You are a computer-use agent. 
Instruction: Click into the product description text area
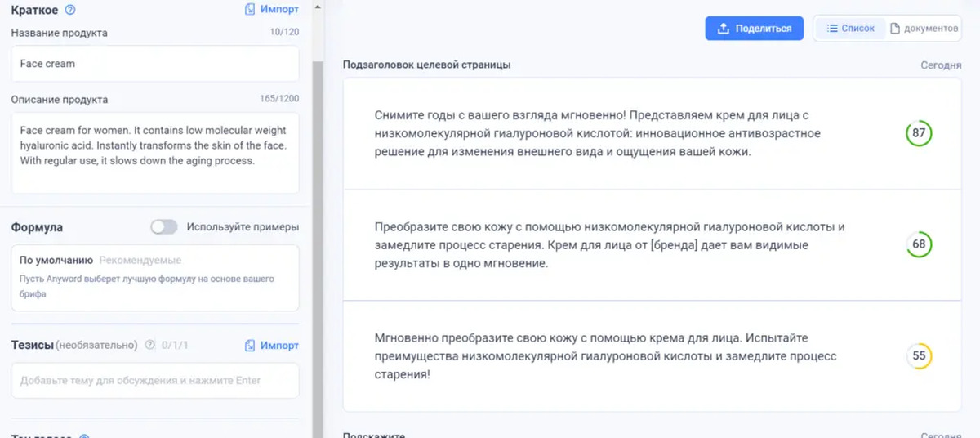pos(155,153)
